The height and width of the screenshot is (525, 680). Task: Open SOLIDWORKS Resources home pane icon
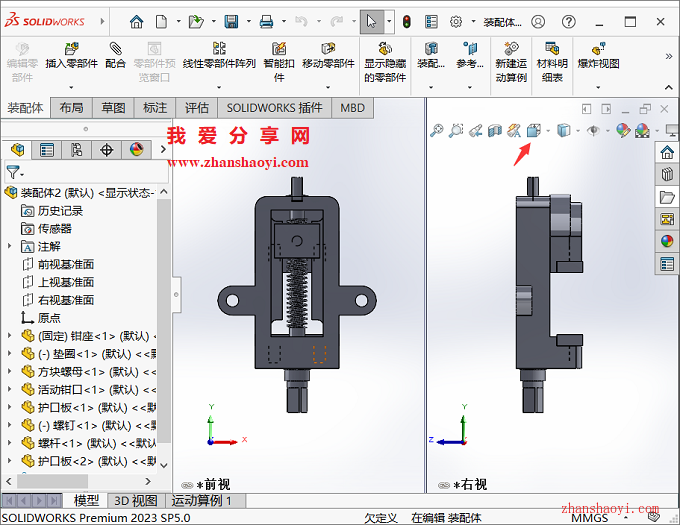[667, 152]
